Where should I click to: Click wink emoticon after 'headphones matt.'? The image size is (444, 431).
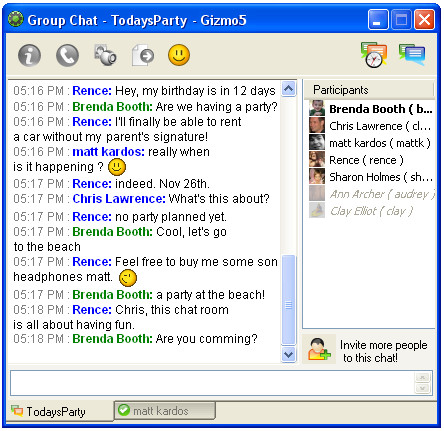coord(128,277)
